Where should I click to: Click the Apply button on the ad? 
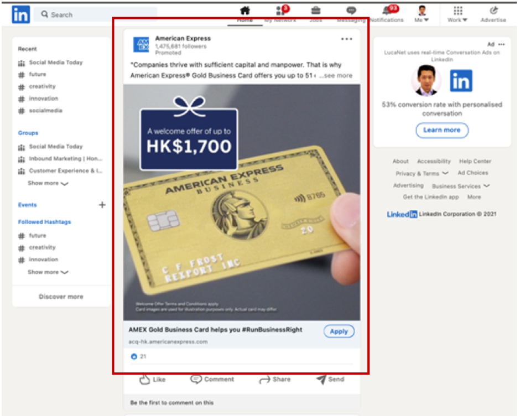tap(339, 331)
